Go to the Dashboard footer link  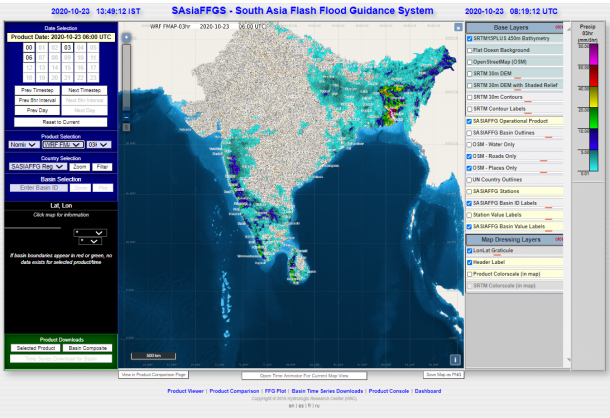click(x=427, y=391)
